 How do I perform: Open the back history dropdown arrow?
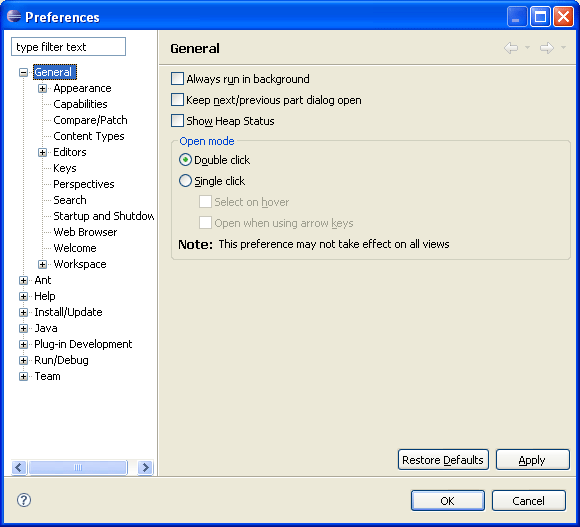[527, 47]
